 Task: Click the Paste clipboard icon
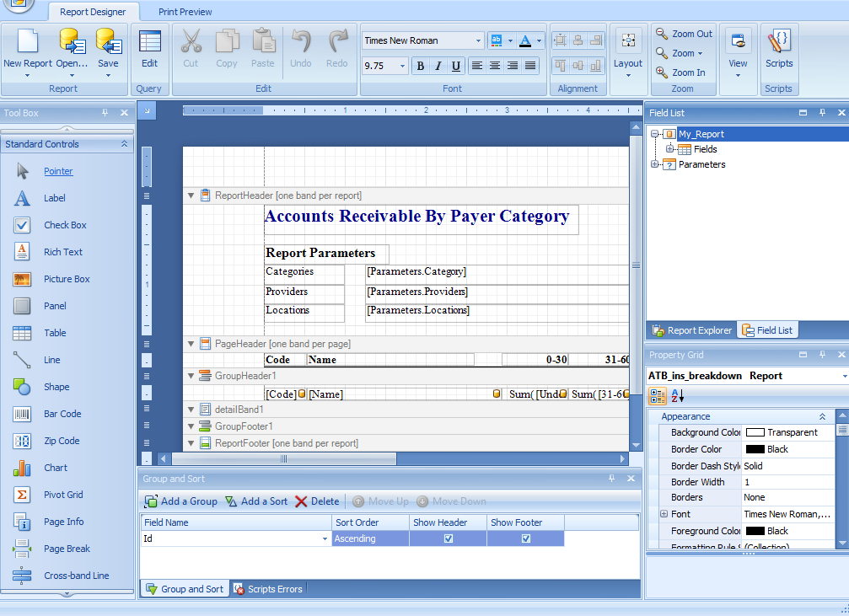[x=262, y=41]
